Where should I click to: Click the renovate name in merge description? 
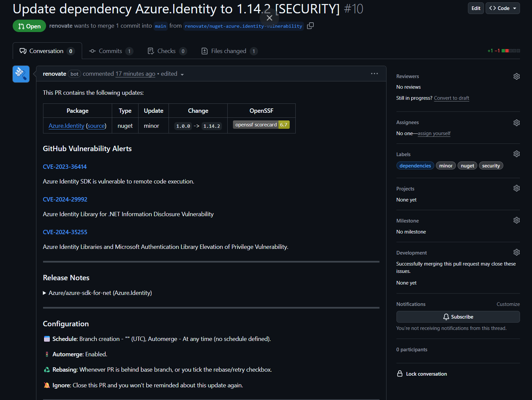pyautogui.click(x=61, y=26)
